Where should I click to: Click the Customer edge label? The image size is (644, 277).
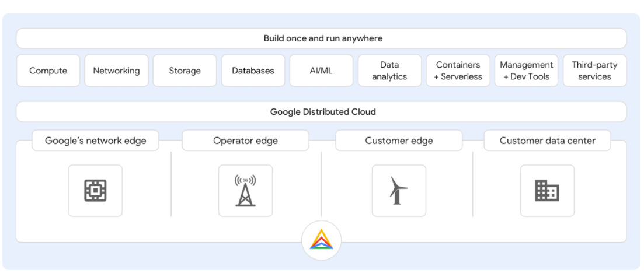399,141
